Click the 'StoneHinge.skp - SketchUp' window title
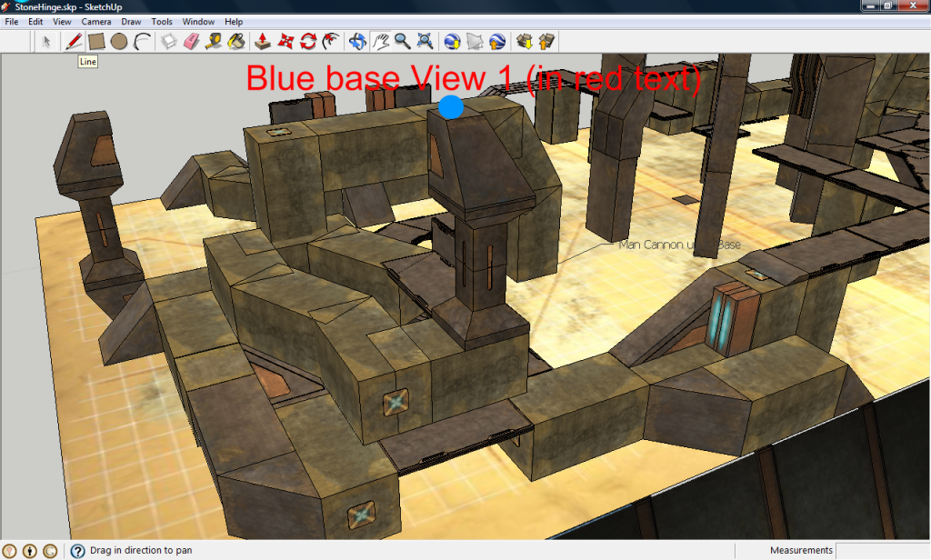 tap(68, 7)
